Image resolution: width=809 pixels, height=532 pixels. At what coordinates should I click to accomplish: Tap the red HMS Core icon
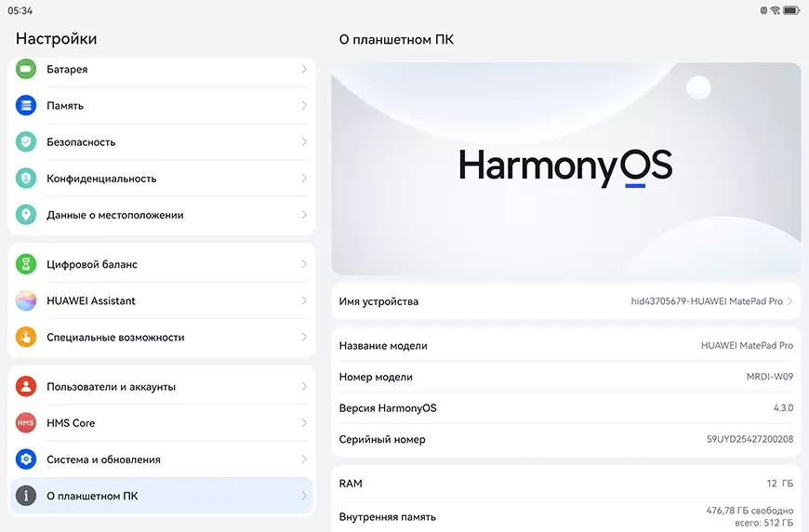point(26,423)
